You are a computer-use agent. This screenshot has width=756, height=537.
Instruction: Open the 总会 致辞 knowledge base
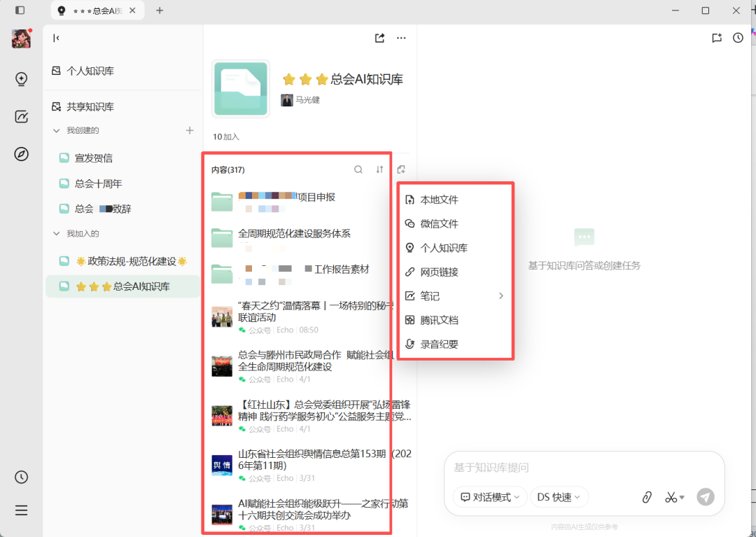pyautogui.click(x=123, y=209)
